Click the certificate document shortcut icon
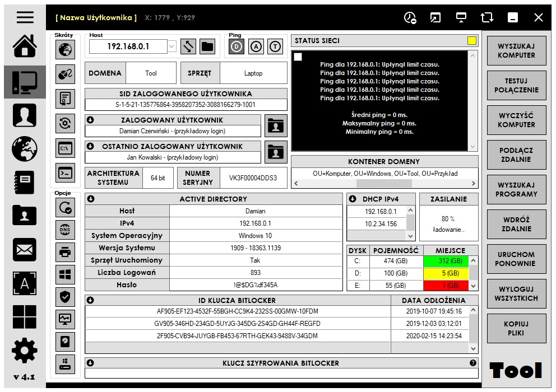Viewport: 556px width, 392px height. tap(66, 99)
